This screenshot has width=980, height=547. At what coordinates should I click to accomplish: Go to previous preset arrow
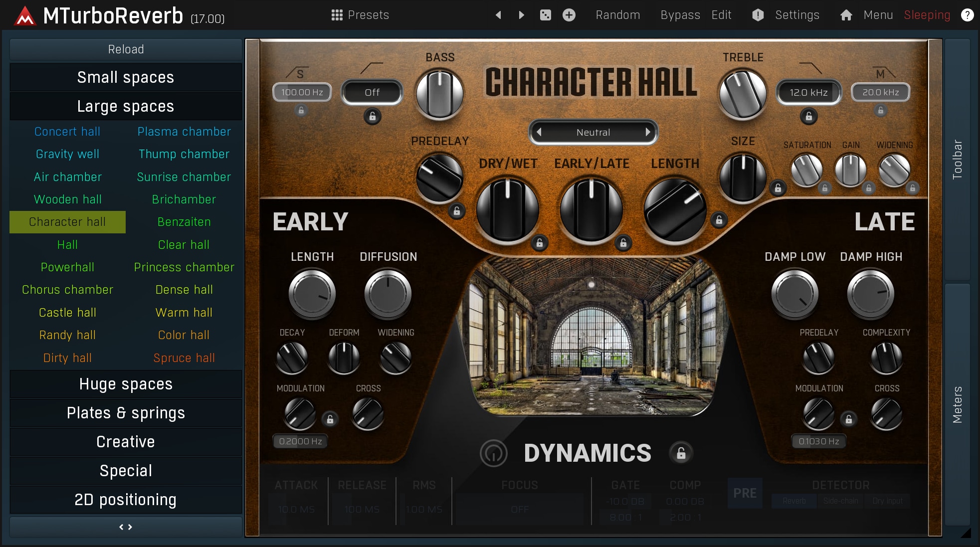coord(498,15)
